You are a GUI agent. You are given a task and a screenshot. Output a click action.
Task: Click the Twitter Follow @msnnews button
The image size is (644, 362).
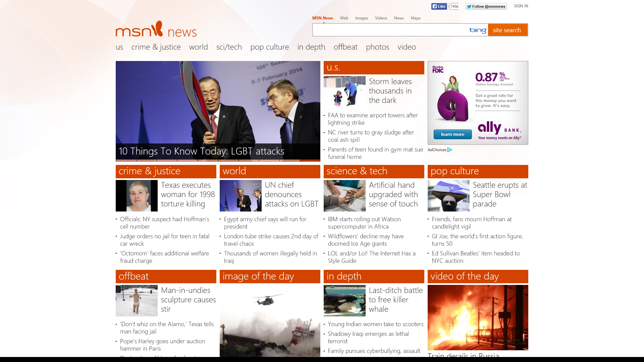pos(486,6)
